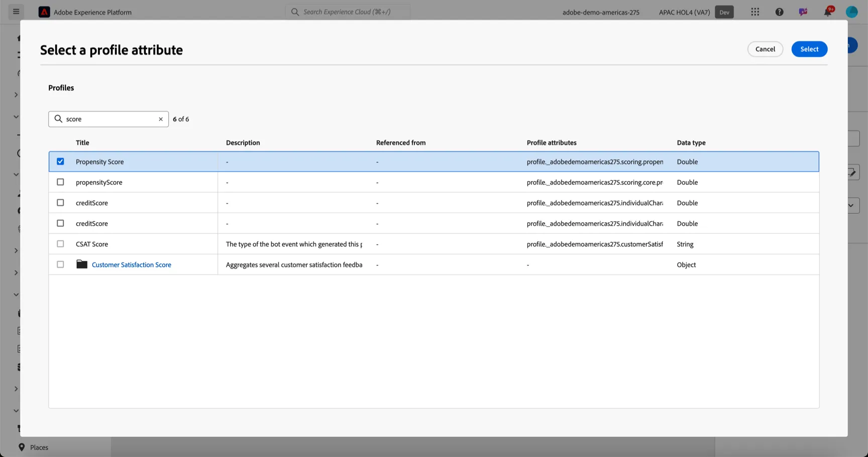Open the app switcher grid

pyautogui.click(x=755, y=12)
